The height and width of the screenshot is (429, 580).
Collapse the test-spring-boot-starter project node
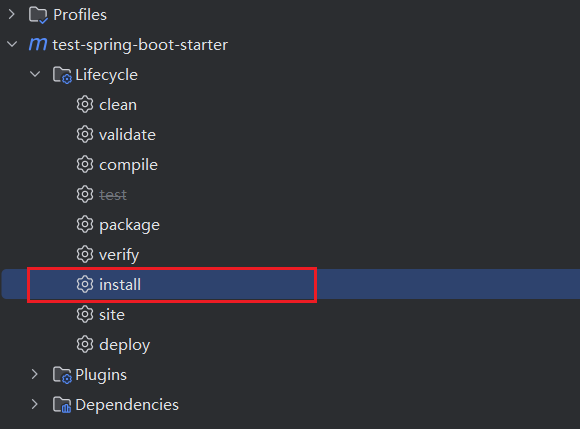pos(12,44)
